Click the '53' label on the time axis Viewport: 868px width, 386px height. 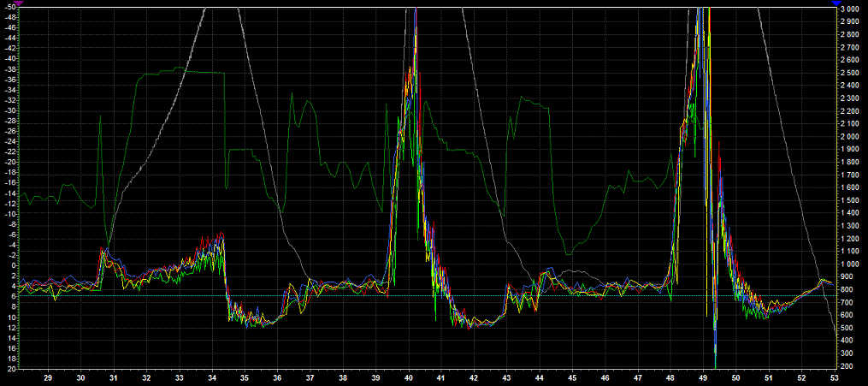834,377
